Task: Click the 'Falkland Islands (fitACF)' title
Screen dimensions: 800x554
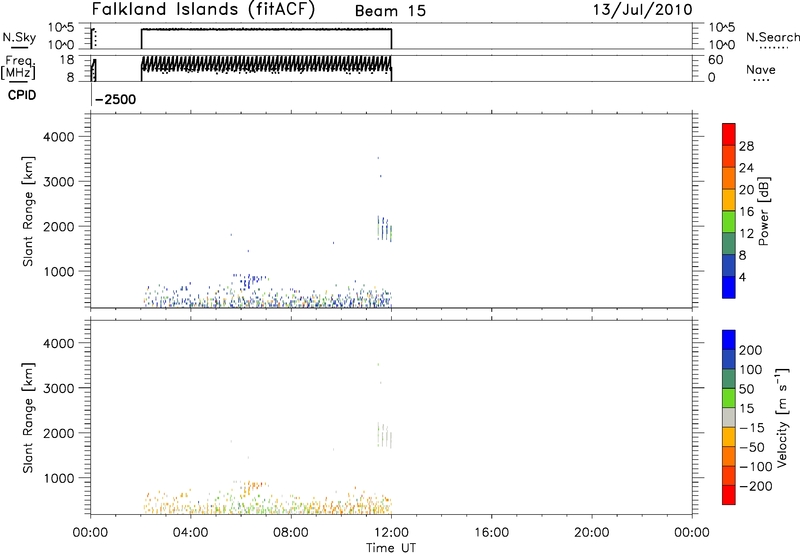Action: tap(203, 10)
